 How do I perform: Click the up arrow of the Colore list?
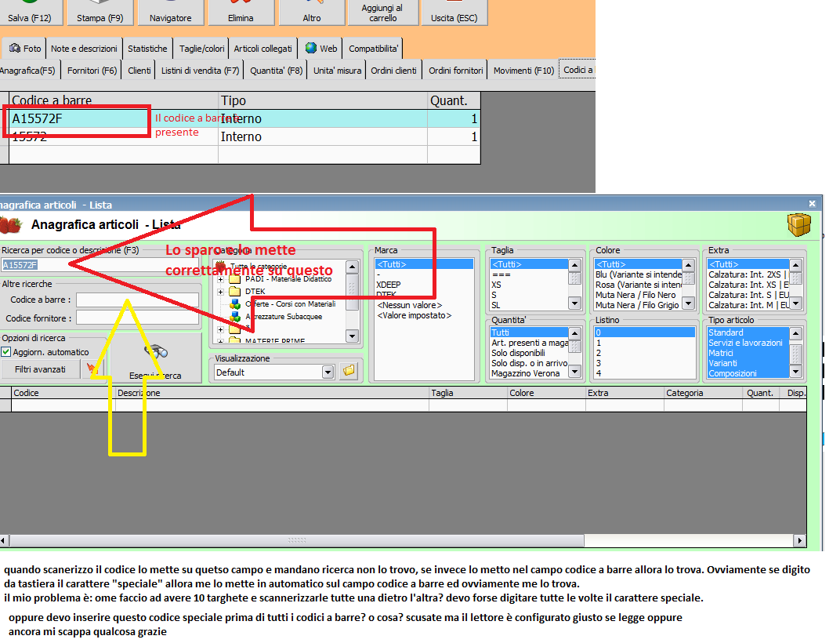pyautogui.click(x=689, y=265)
